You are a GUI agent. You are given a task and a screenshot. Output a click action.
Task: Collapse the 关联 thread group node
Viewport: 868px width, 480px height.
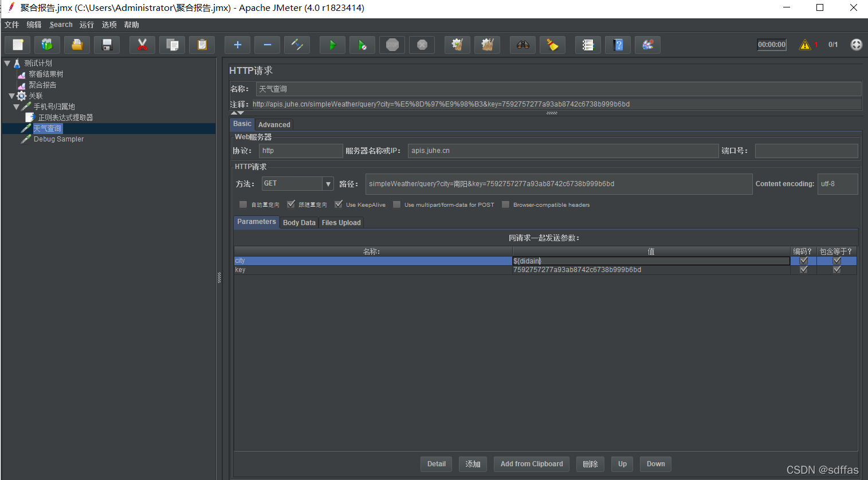(x=11, y=96)
